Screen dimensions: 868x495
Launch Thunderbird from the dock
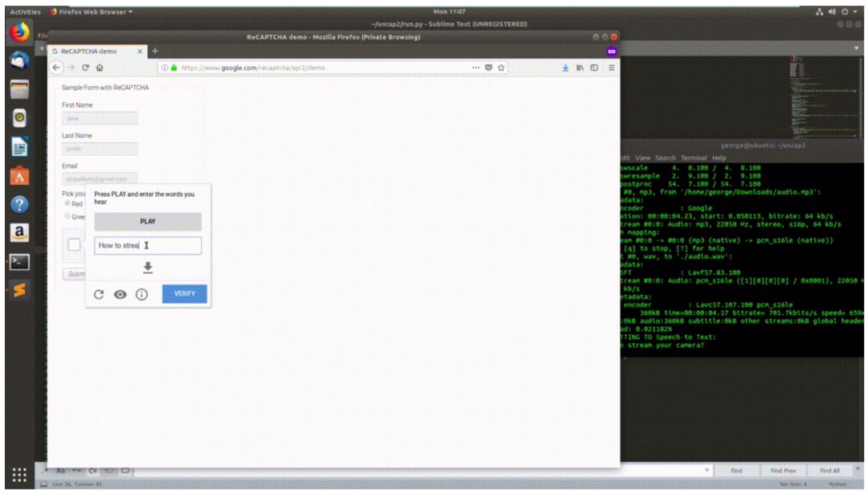click(x=19, y=59)
